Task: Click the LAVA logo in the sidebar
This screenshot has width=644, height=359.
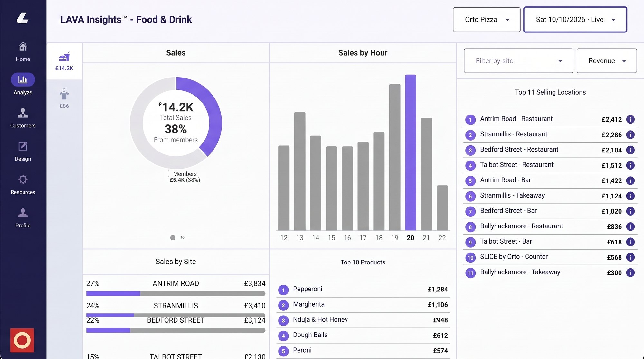Action: (23, 18)
